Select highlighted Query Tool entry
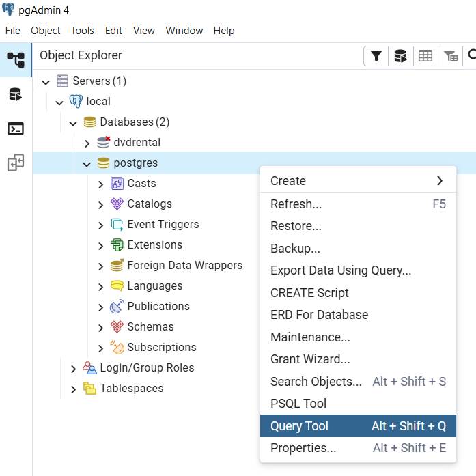This screenshot has width=476, height=476. [358, 426]
